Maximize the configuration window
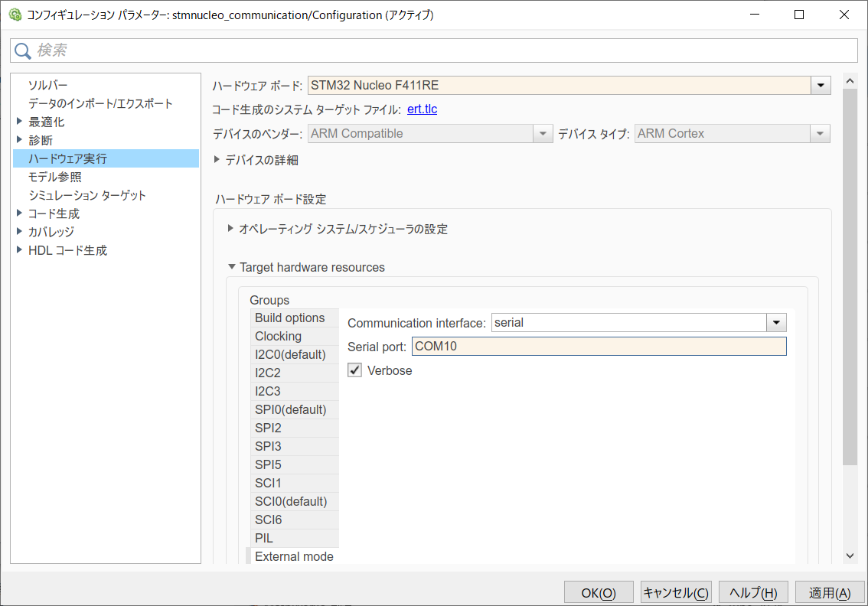The height and width of the screenshot is (606, 868). pos(799,15)
